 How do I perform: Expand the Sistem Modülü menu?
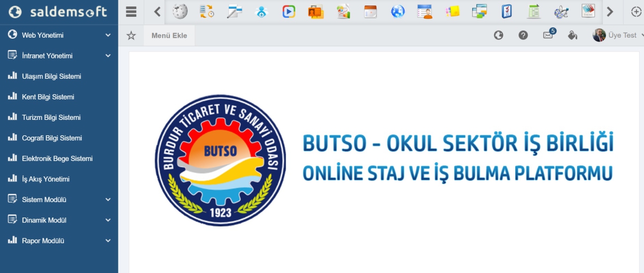click(59, 200)
